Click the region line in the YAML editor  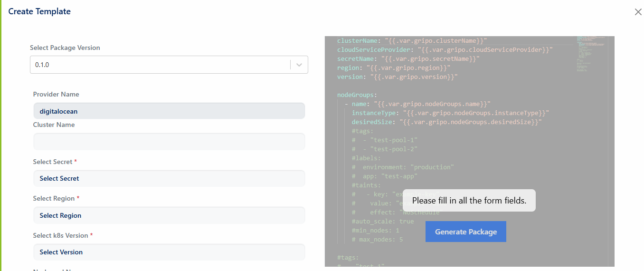tap(394, 68)
